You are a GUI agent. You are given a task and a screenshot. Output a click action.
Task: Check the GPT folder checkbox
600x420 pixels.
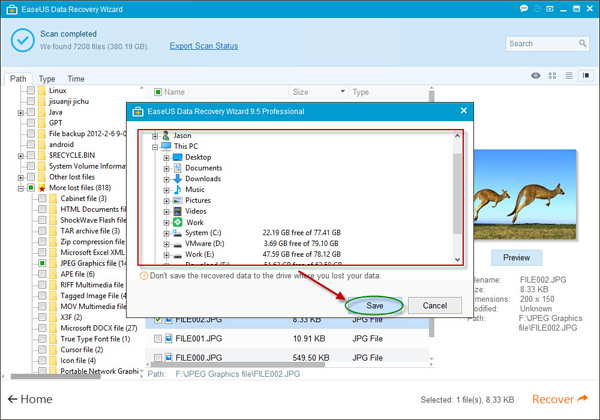31,123
